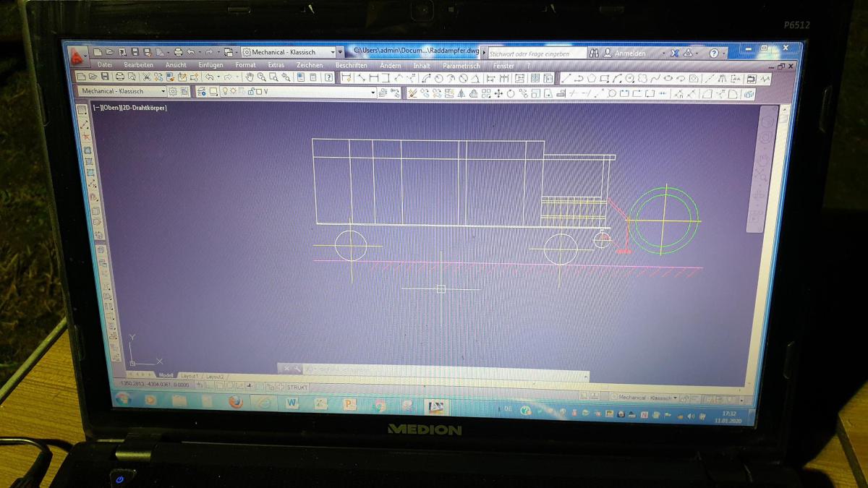The width and height of the screenshot is (868, 488).
Task: Switch to the Layout1 tab
Action: pyautogui.click(x=190, y=376)
